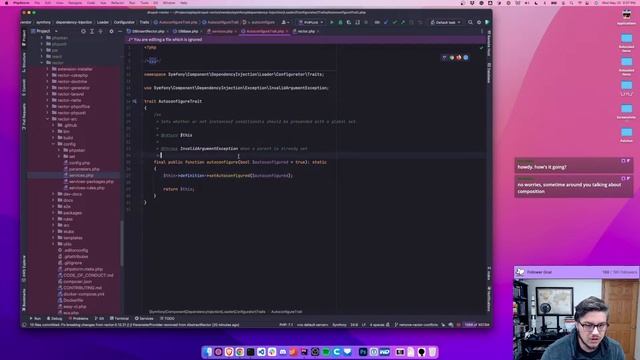Click the user account icon in toolbar

click(285, 22)
